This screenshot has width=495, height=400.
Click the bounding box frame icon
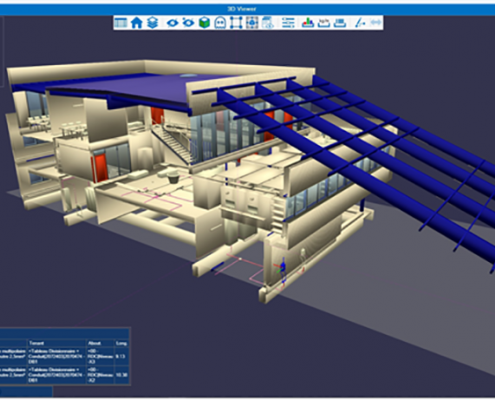236,23
